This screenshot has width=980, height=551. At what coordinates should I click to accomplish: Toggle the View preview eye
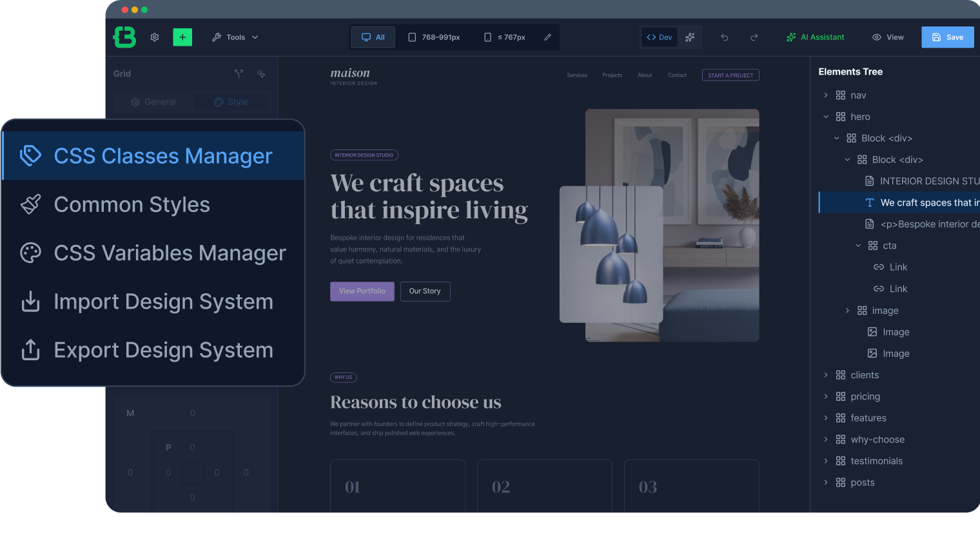pyautogui.click(x=888, y=37)
